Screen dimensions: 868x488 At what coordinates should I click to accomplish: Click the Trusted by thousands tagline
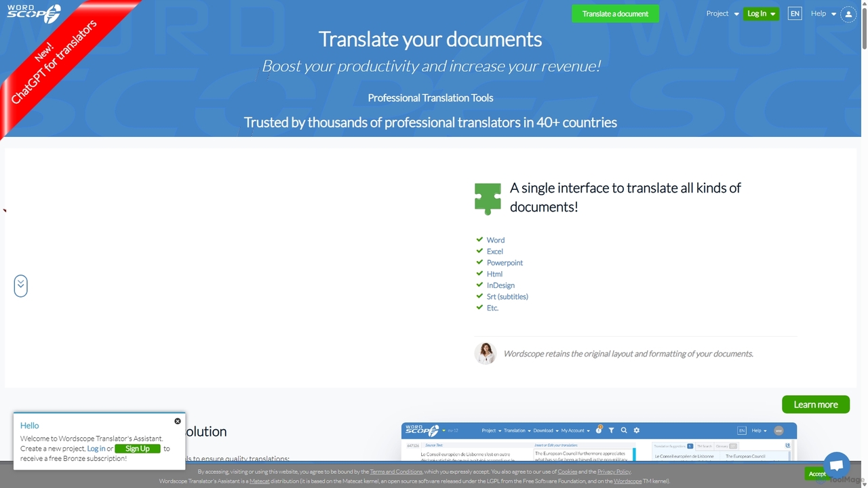click(430, 123)
